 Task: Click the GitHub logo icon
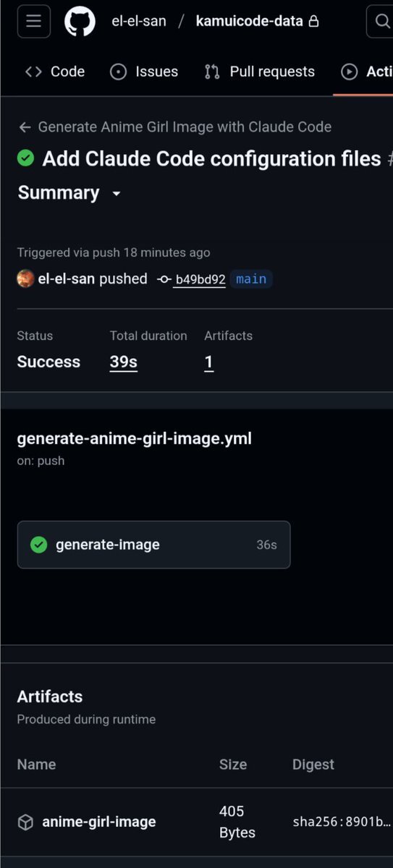(x=80, y=21)
